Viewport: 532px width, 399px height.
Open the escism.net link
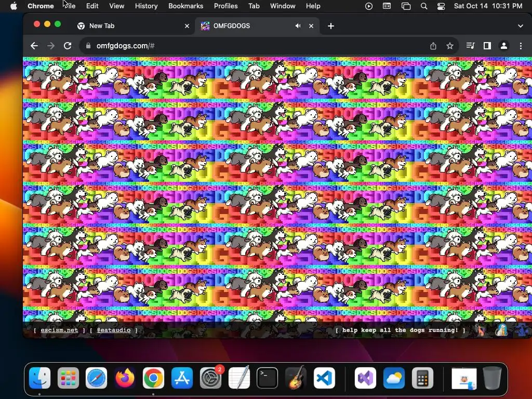pos(59,330)
